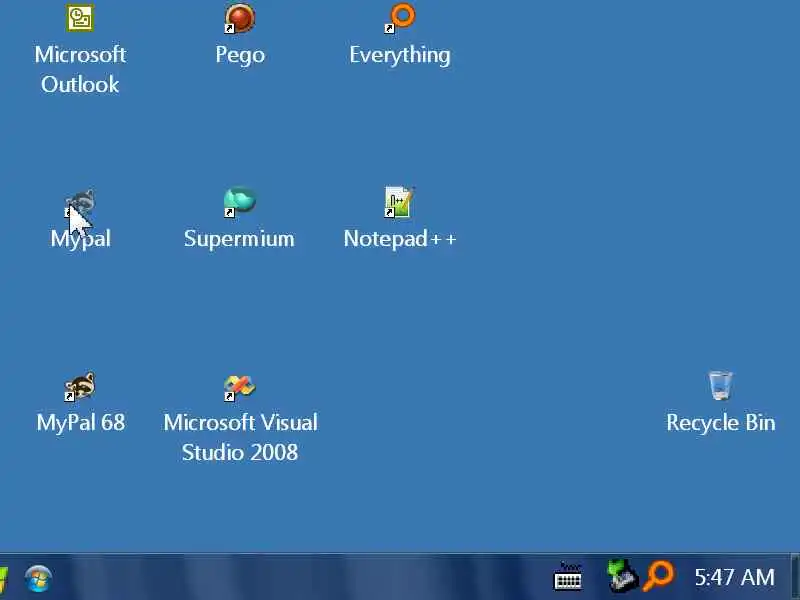This screenshot has width=800, height=600.
Task: Click the 5:47 AM taskbar clock
Action: tap(734, 578)
